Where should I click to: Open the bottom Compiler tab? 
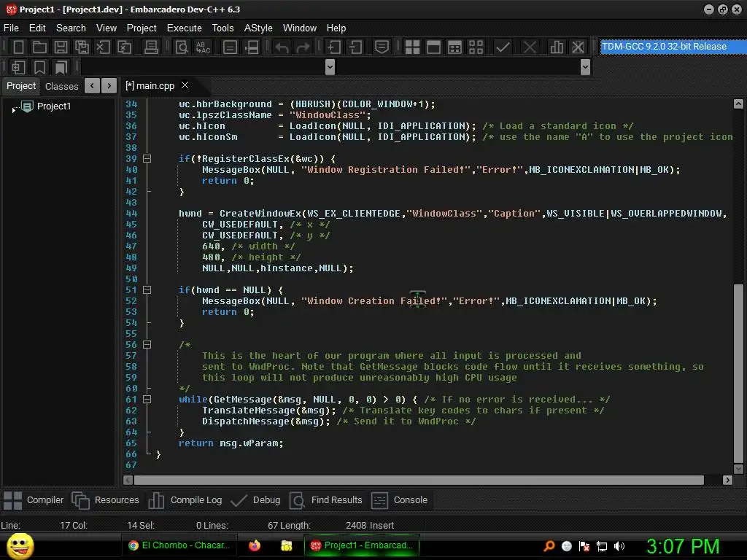34,500
